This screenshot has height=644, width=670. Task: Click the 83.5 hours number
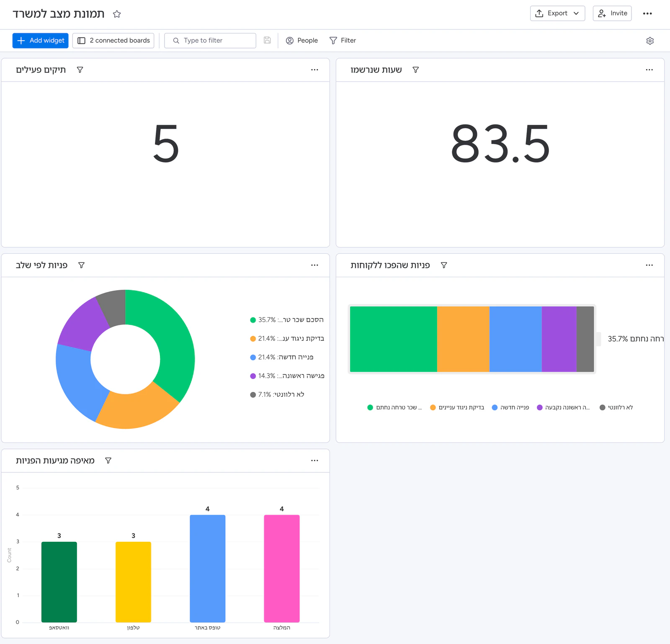[500, 144]
